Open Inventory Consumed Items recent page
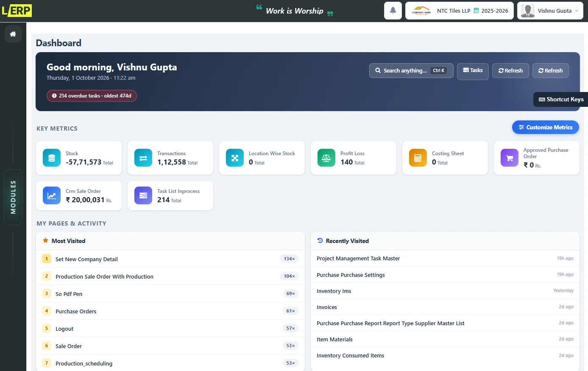This screenshot has width=588, height=371. [x=445, y=355]
